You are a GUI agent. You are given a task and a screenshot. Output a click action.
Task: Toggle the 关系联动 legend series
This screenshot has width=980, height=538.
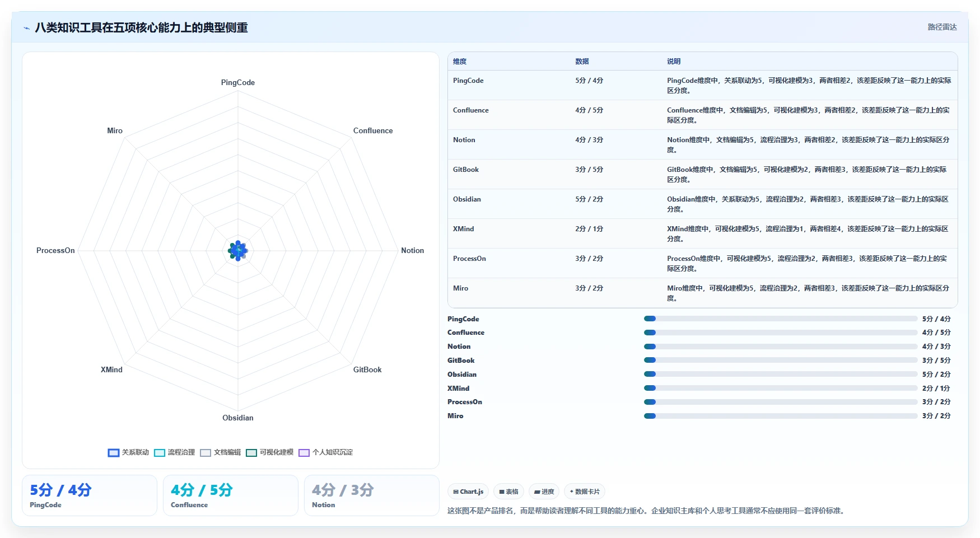point(128,452)
